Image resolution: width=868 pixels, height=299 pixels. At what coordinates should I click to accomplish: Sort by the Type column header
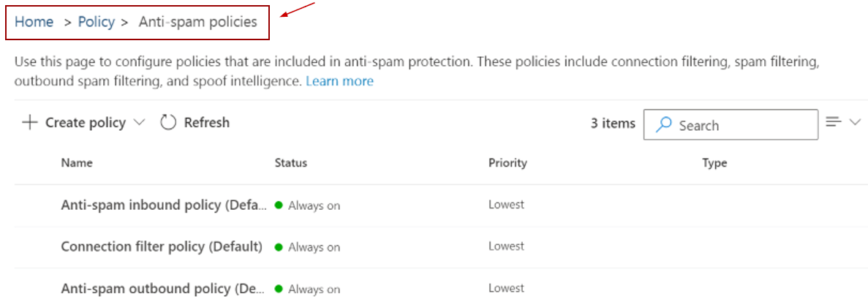click(x=714, y=163)
